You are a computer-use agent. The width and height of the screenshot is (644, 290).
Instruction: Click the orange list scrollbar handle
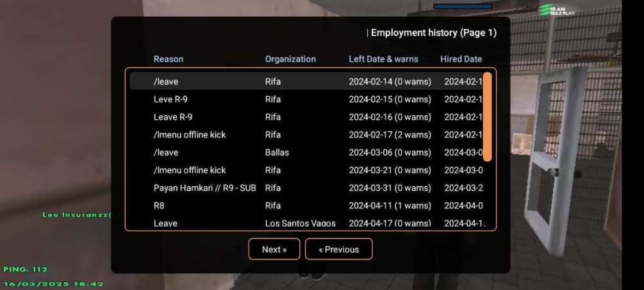[488, 117]
